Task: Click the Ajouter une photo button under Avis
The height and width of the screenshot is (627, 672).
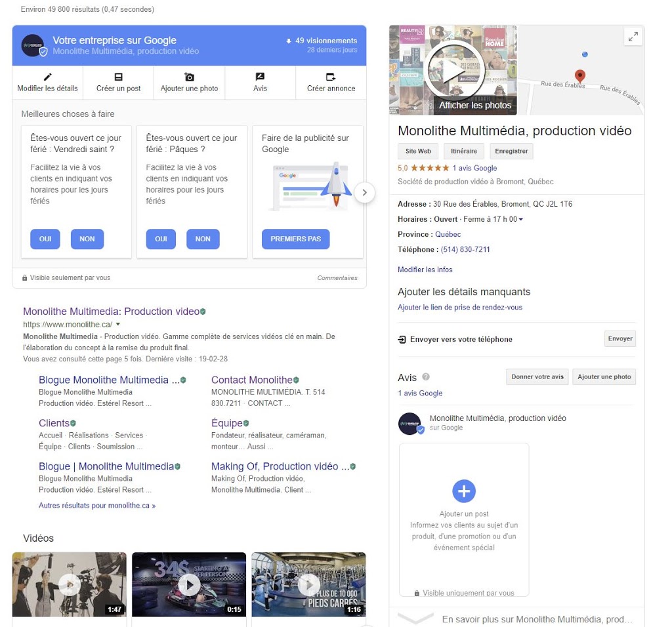Action: tap(604, 377)
